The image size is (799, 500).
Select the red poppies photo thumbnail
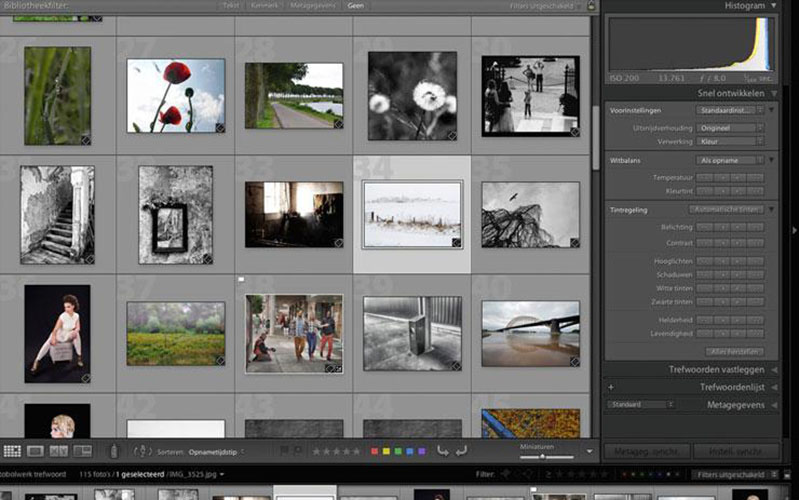coord(176,95)
